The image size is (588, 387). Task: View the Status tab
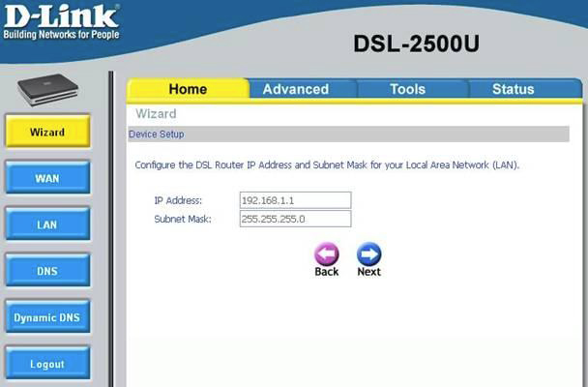coord(513,89)
